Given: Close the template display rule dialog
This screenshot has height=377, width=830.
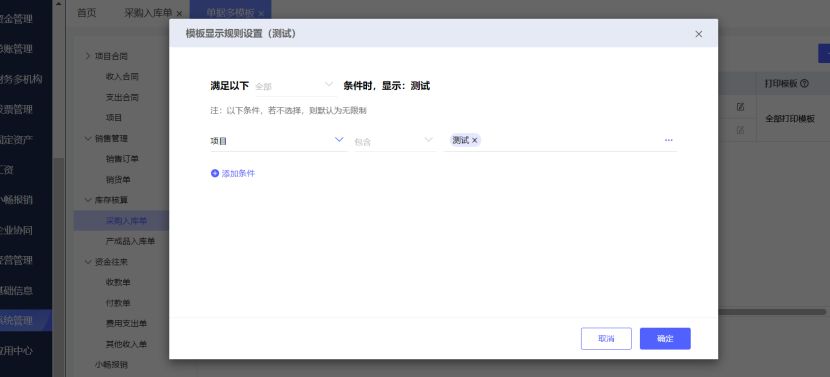Looking at the screenshot, I should click(x=698, y=34).
